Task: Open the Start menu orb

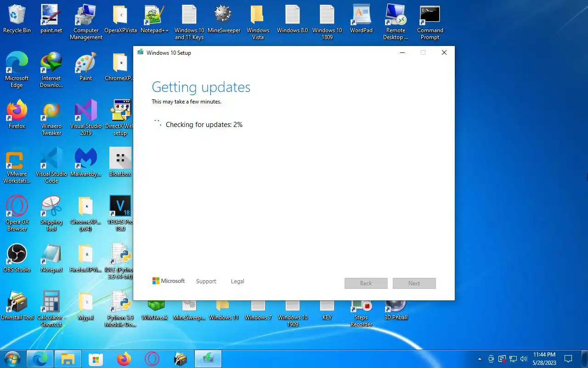Action: click(12, 359)
